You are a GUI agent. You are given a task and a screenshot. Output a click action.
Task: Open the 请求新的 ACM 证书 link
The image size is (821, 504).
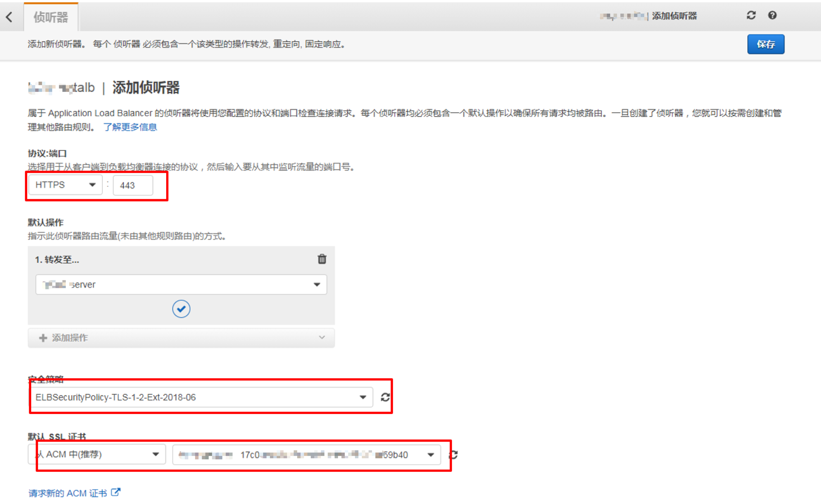coord(68,493)
